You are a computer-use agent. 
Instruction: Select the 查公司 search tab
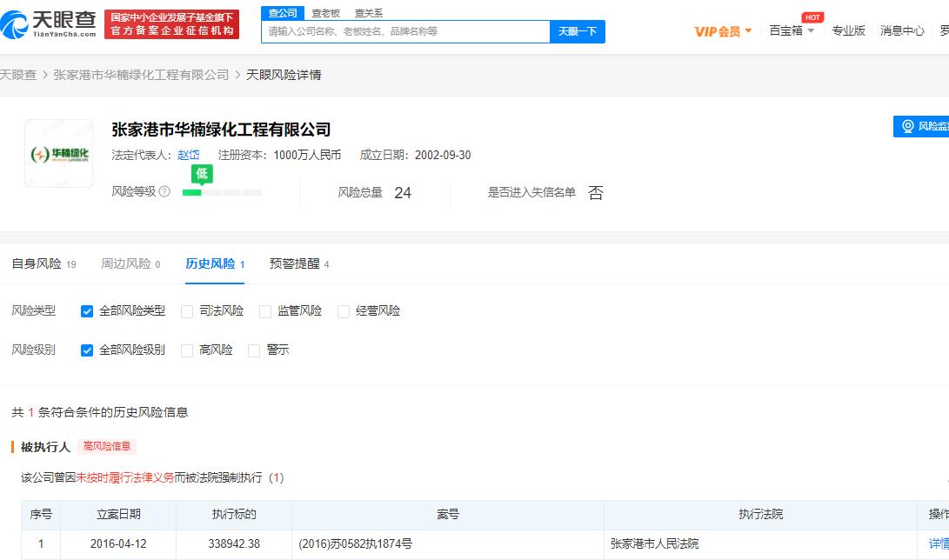coord(283,13)
